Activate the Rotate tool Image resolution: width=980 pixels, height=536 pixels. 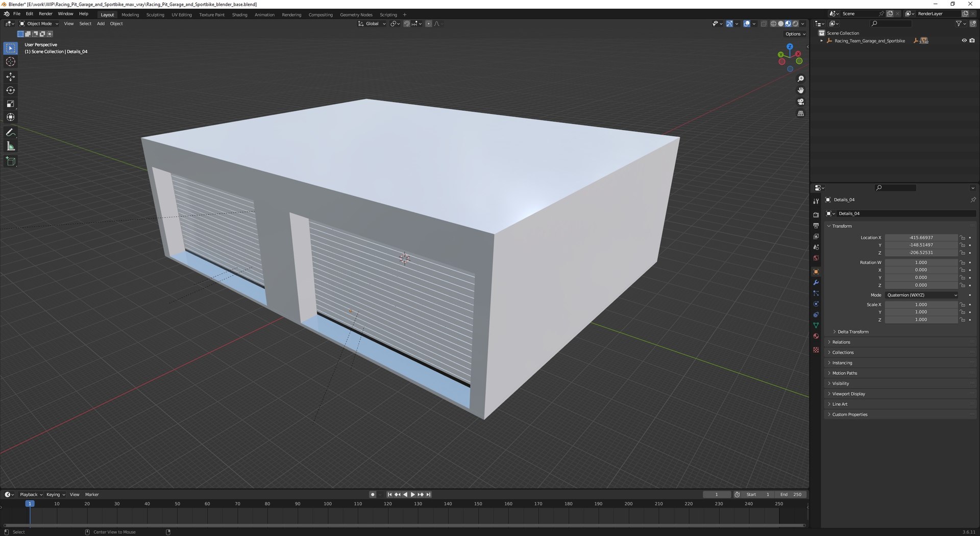tap(10, 90)
